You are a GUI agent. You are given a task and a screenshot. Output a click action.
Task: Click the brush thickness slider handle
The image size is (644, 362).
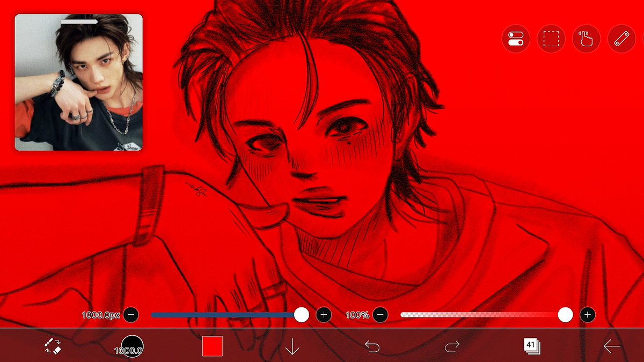pos(302,315)
